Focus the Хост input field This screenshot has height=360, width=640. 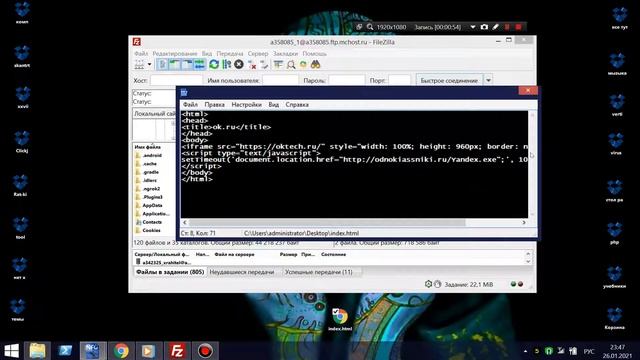pos(176,80)
